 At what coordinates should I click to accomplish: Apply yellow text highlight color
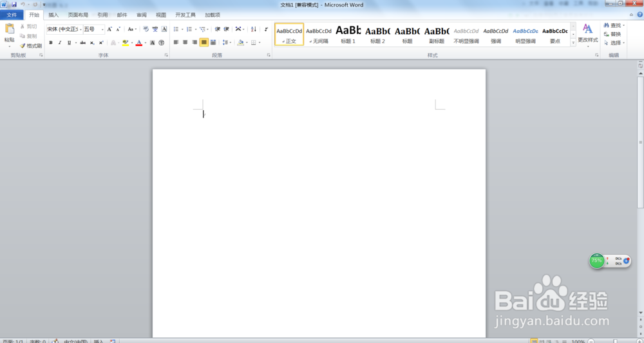click(x=126, y=43)
